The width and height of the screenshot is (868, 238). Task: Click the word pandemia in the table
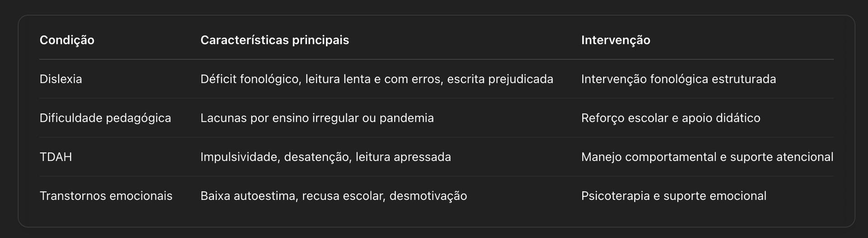tap(406, 118)
